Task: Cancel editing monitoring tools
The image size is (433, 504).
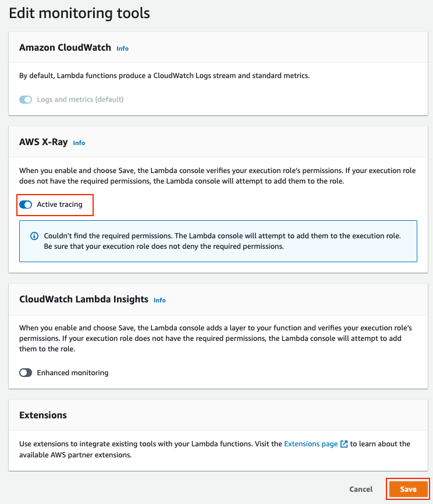Action: coord(361,489)
